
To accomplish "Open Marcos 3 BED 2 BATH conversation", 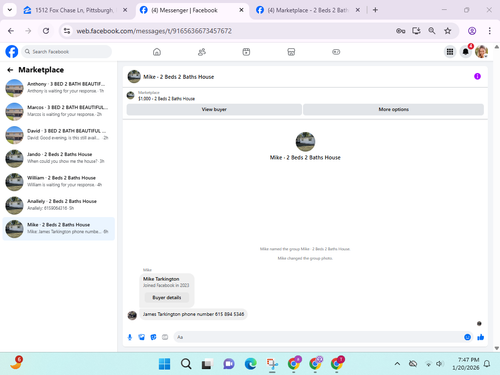I will pos(59,111).
